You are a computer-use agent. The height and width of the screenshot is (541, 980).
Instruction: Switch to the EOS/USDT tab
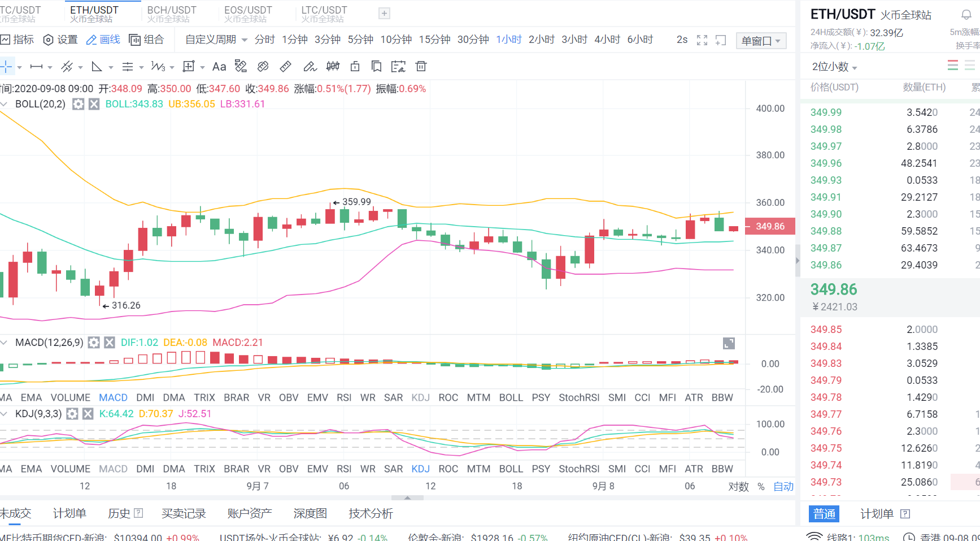[248, 14]
